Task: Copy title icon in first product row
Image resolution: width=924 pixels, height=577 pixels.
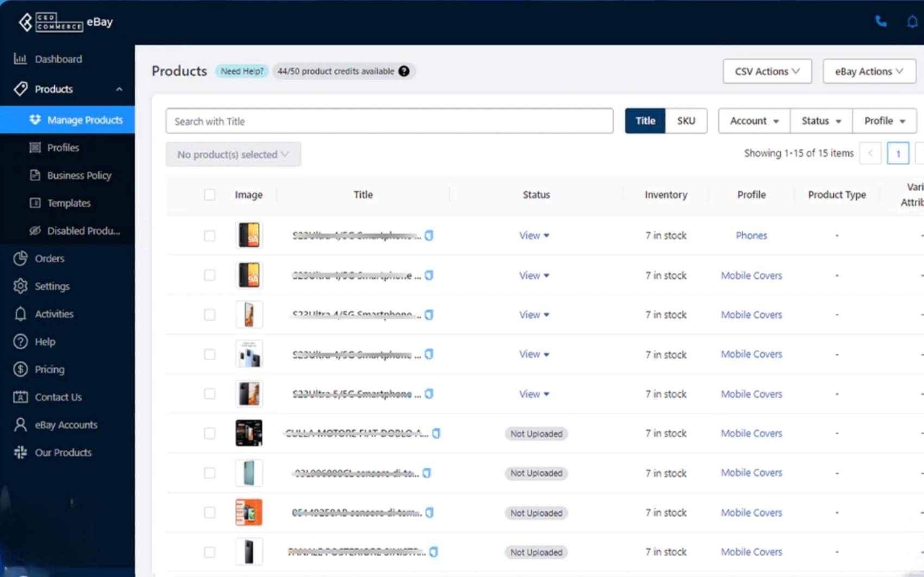Action: click(x=429, y=235)
